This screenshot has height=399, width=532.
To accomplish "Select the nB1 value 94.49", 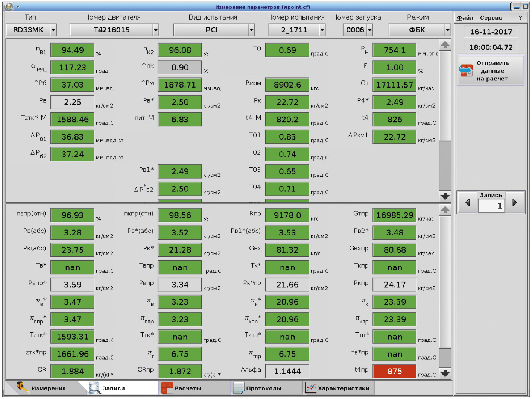I will (x=72, y=50).
